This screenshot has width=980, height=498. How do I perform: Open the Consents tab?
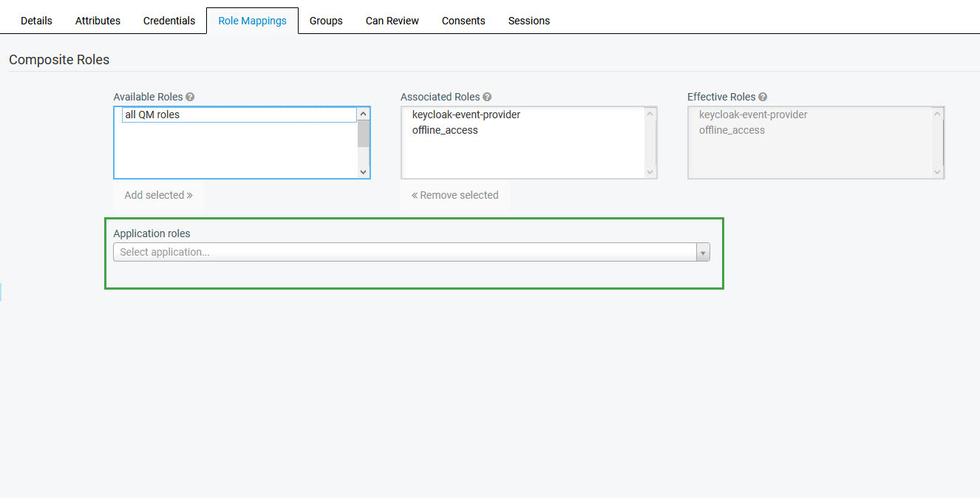tap(463, 21)
